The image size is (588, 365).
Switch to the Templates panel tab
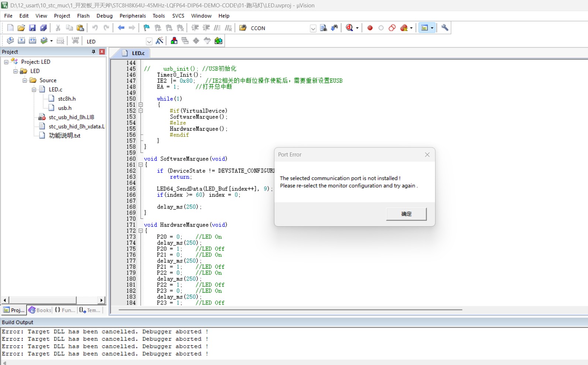tap(89, 310)
